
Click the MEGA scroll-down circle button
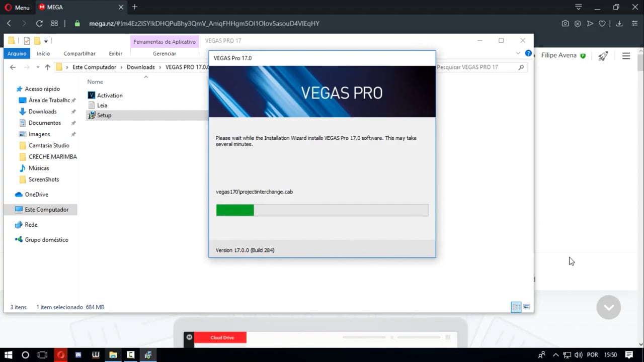coord(608,307)
